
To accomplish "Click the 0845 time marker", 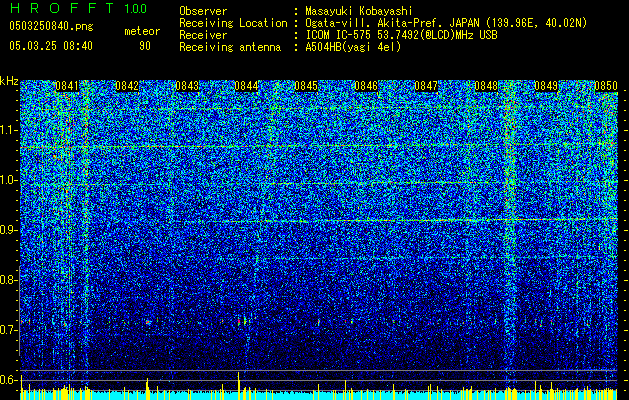I will (x=306, y=86).
